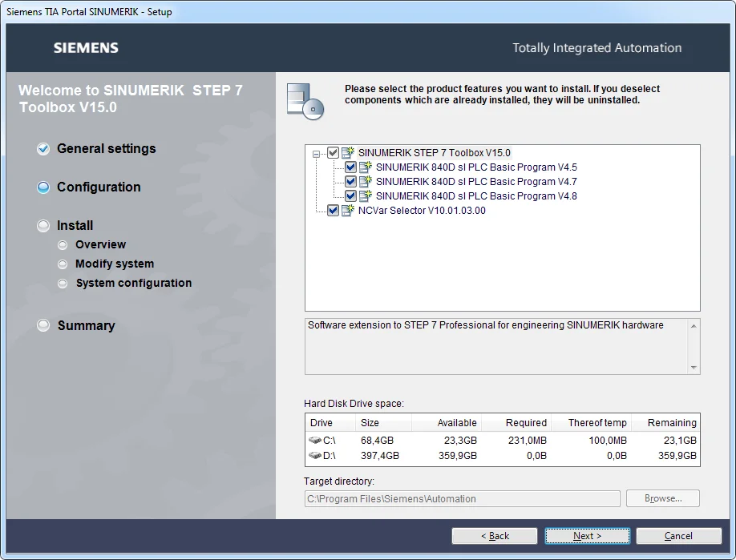Toggle the PLC Basic Program V4.5 checkbox
Viewport: 736px width, 560px height.
click(350, 167)
